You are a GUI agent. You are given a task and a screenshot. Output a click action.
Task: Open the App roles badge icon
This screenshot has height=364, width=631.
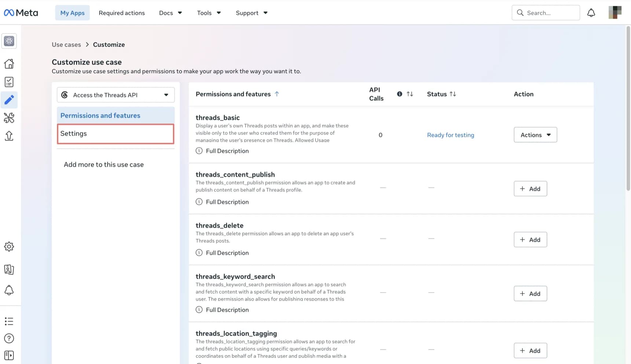9,269
